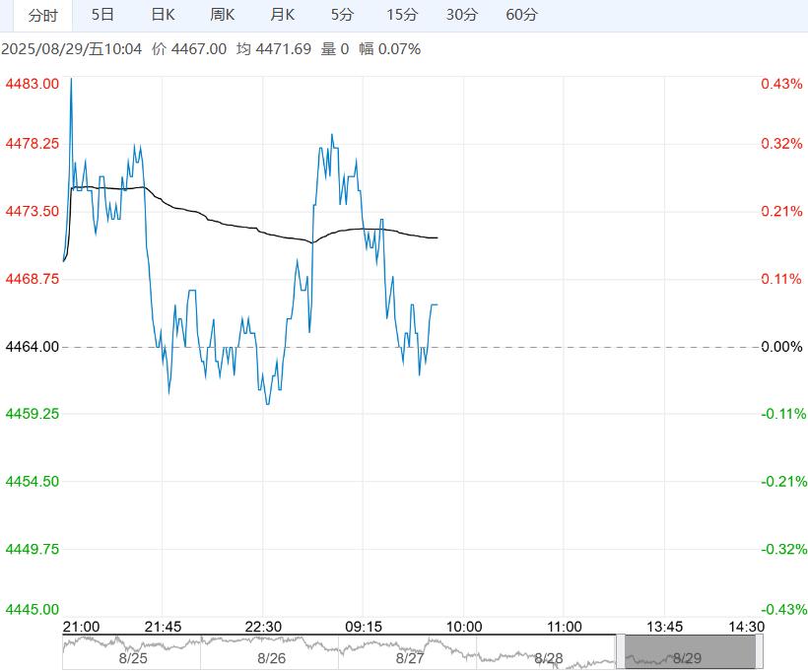
Task: Switch to the 15分 interval tab
Action: point(402,15)
